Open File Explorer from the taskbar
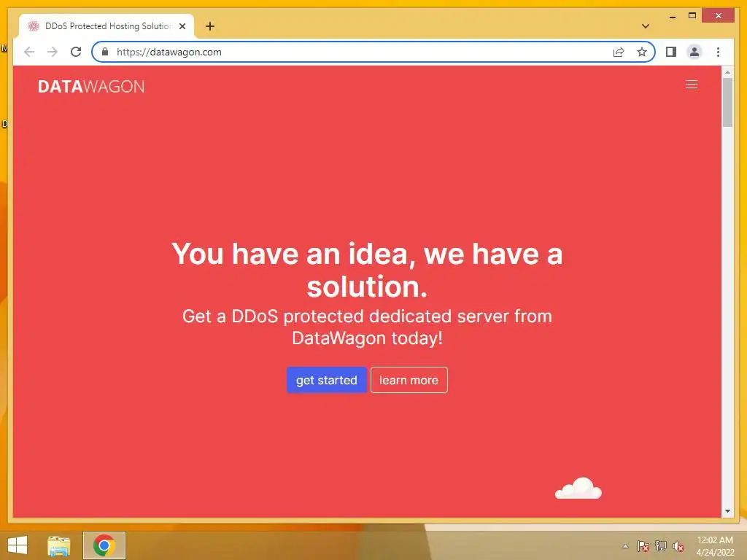747x560 pixels. click(x=59, y=545)
